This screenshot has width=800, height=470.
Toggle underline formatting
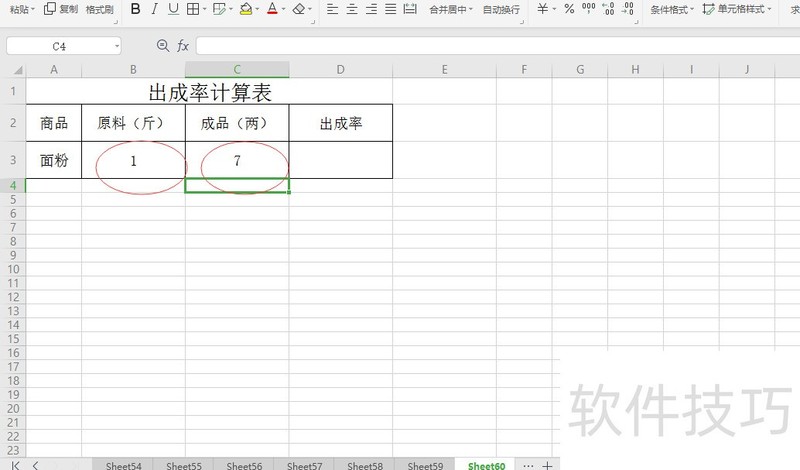pyautogui.click(x=173, y=9)
